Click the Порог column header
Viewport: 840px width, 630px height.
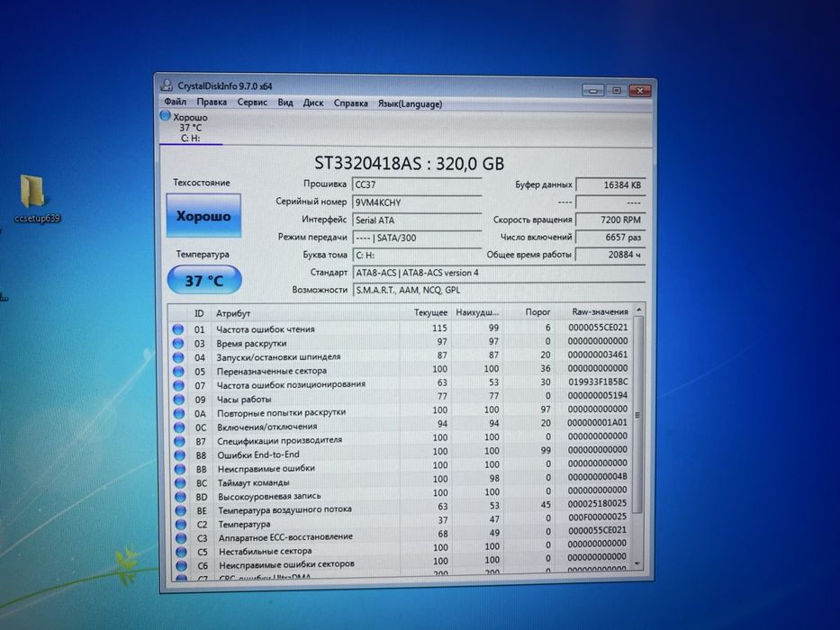pos(537,311)
